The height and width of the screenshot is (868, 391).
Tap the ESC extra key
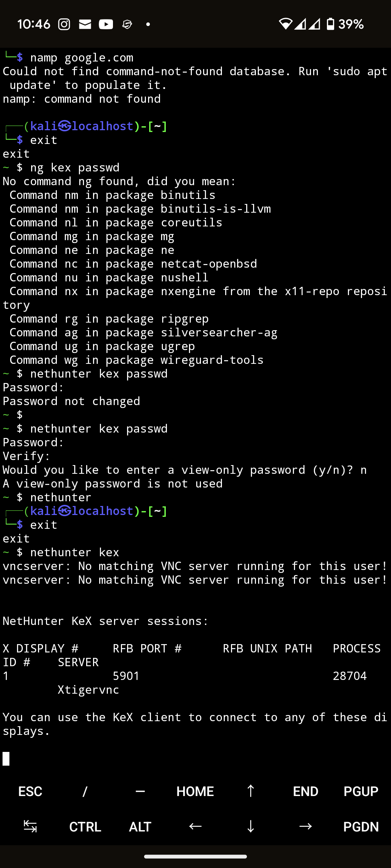click(x=30, y=791)
